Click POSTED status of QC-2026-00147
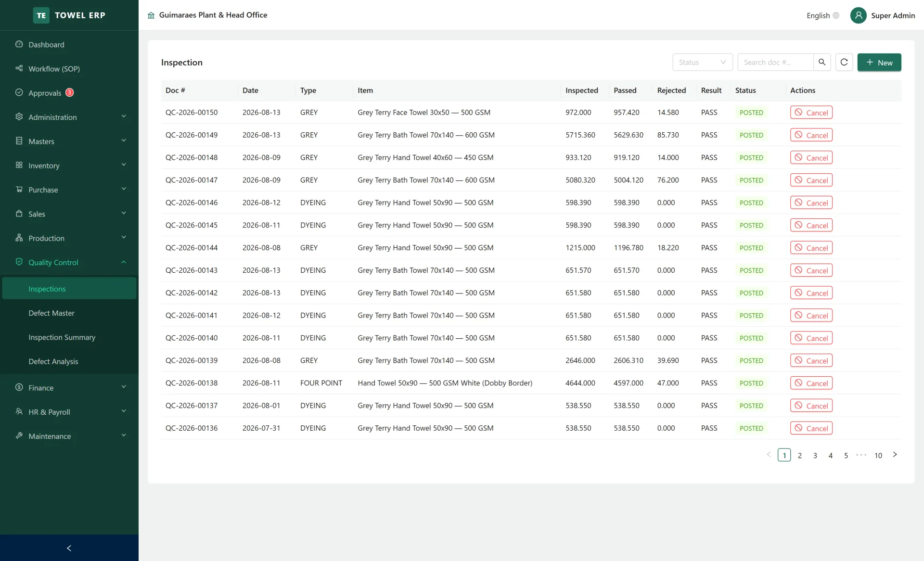The width and height of the screenshot is (924, 561). [x=751, y=180]
